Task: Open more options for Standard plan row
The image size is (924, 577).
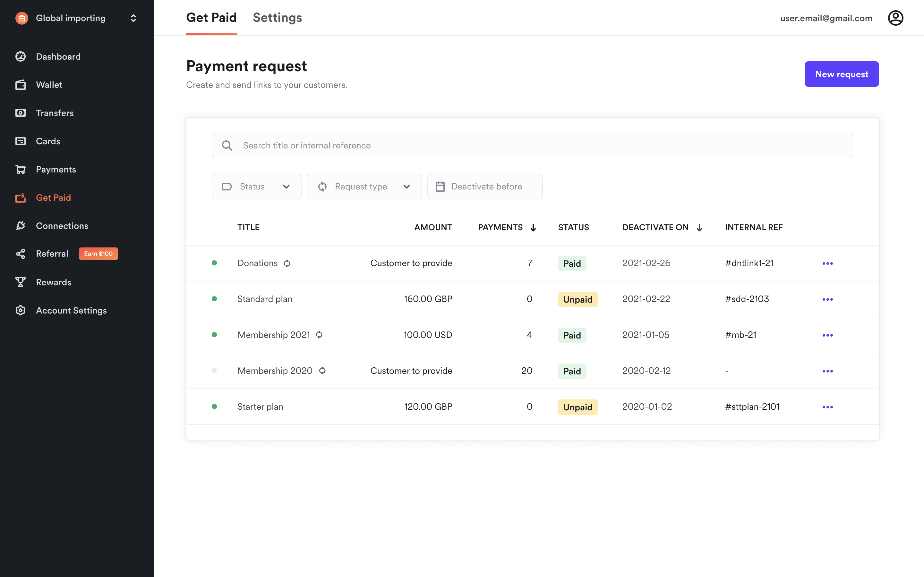Action: point(827,299)
